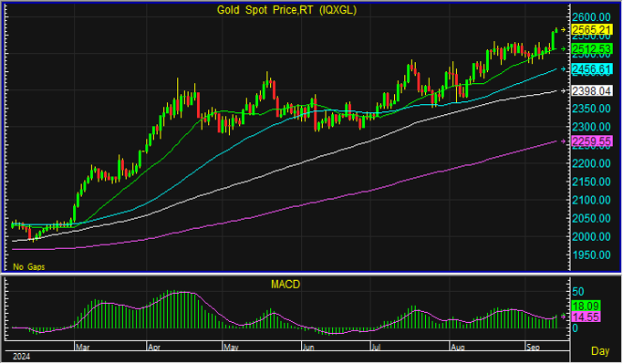Click the Jul marker on time axis
Screen dimensions: 623x364
click(376, 348)
